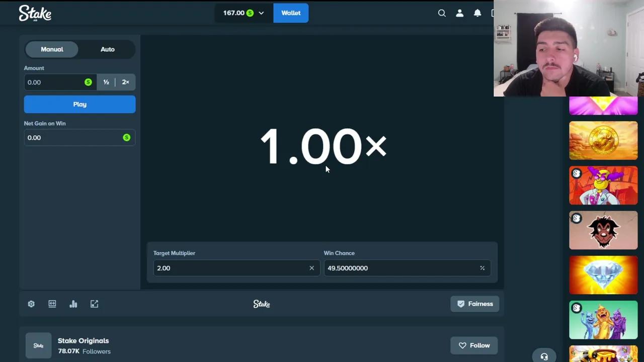Click the Net Gain on Win field
The width and height of the screenshot is (644, 362).
pos(79,137)
